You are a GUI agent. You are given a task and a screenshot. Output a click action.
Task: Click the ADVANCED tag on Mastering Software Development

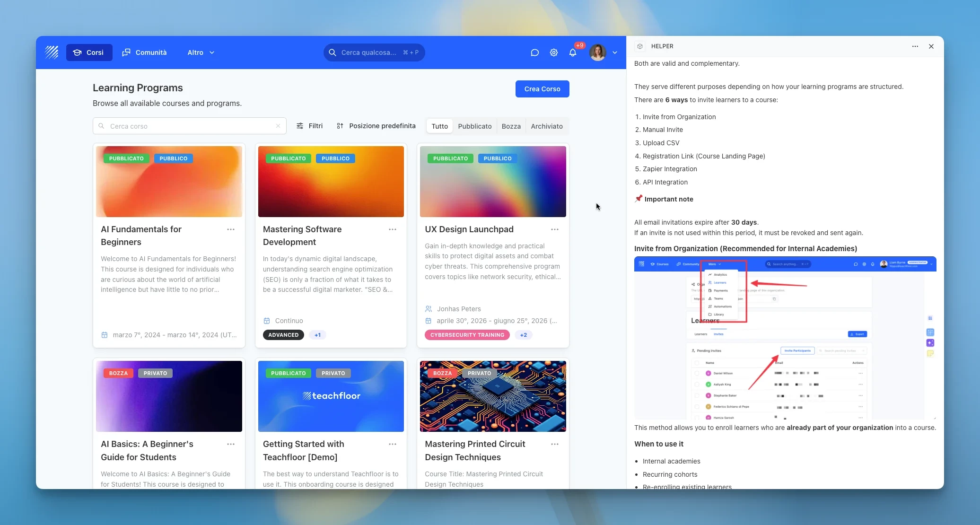click(283, 335)
